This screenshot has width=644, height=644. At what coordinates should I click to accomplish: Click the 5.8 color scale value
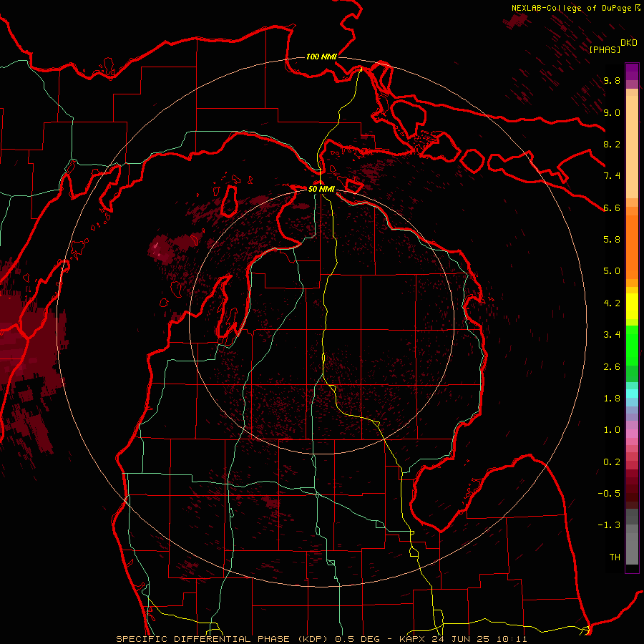(x=612, y=239)
